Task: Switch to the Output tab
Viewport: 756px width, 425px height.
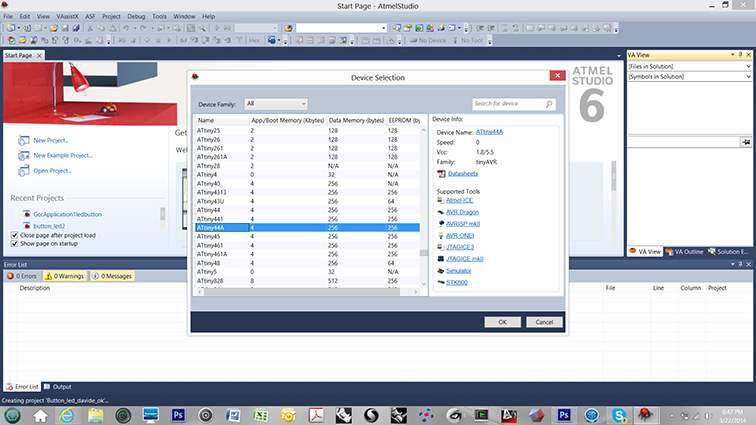Action: (58, 387)
